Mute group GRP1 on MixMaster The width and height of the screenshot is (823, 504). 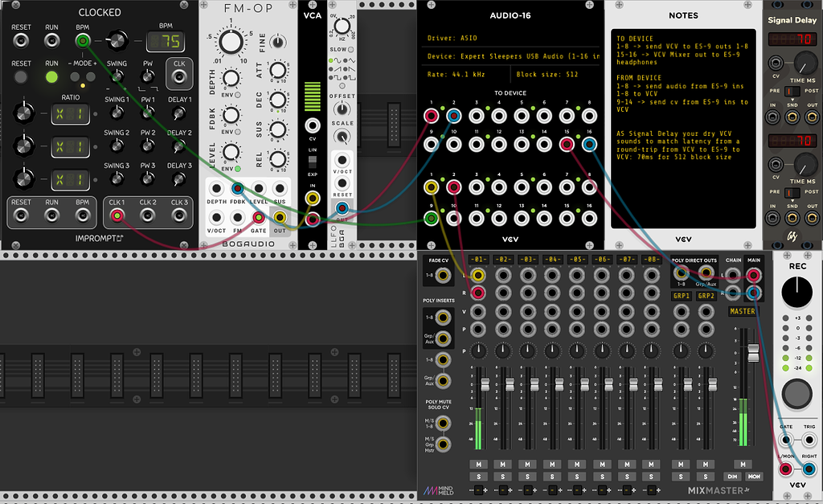point(681,464)
